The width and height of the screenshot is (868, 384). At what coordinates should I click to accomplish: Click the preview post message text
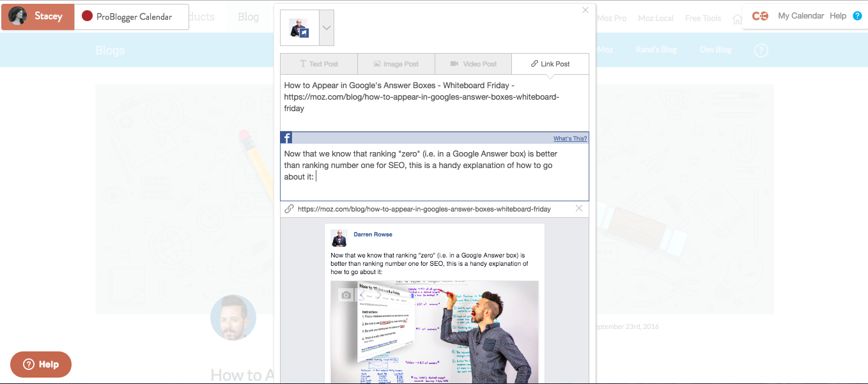click(x=430, y=263)
